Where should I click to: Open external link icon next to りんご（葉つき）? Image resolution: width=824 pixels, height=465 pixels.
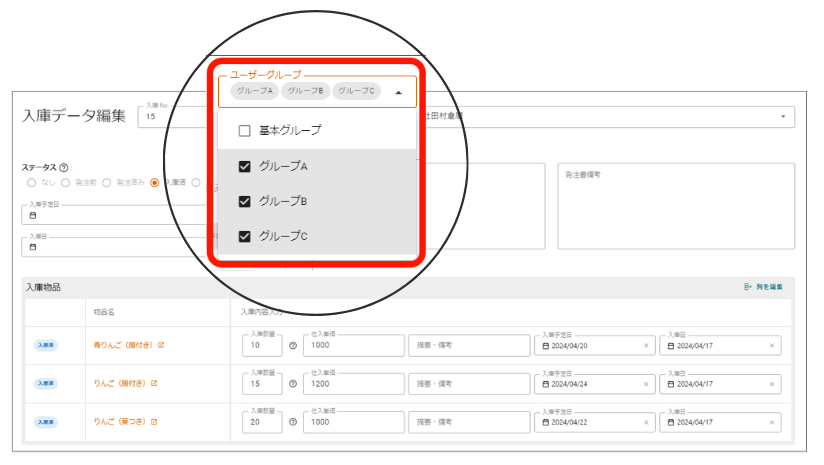click(154, 422)
